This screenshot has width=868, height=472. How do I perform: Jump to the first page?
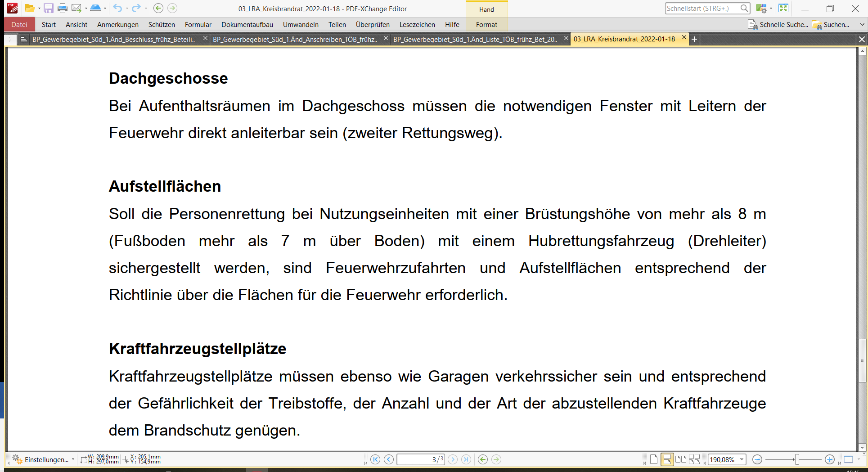click(375, 459)
